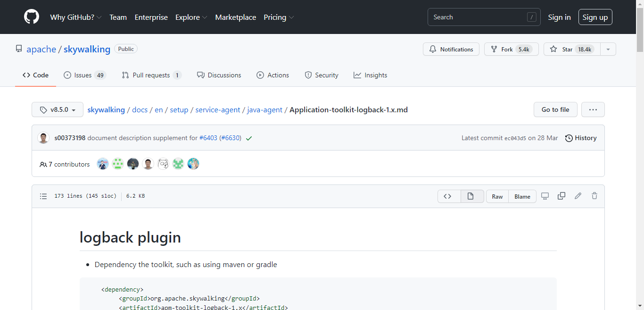The image size is (644, 310).
Task: Open the 5.4k fork count
Action: coord(524,49)
